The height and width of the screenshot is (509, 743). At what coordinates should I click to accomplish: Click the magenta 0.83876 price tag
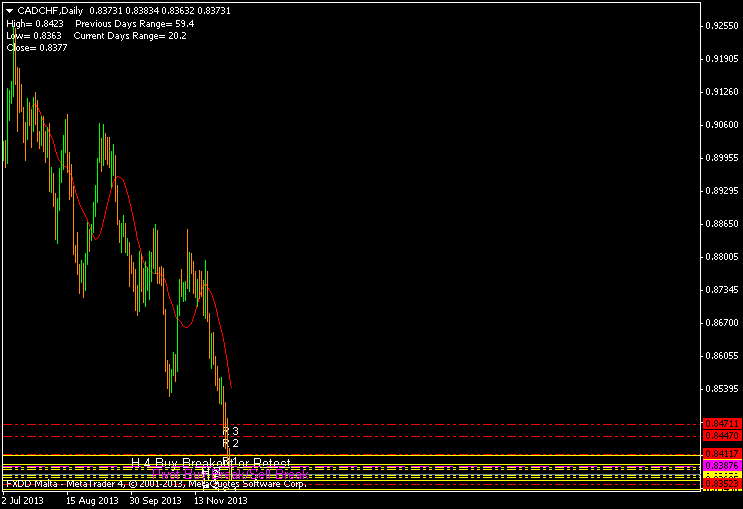click(720, 466)
